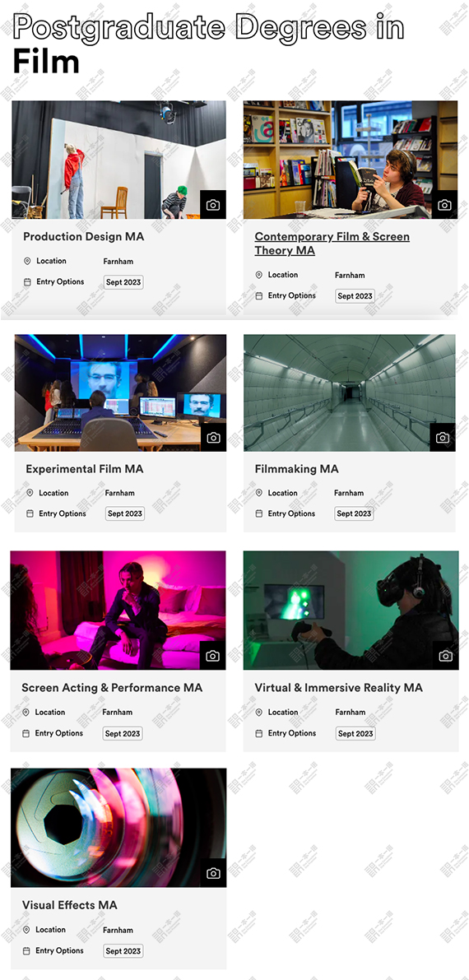This screenshot has height=980, width=469.
Task: Click camera icon on Experimental Film image
Action: pos(213,438)
